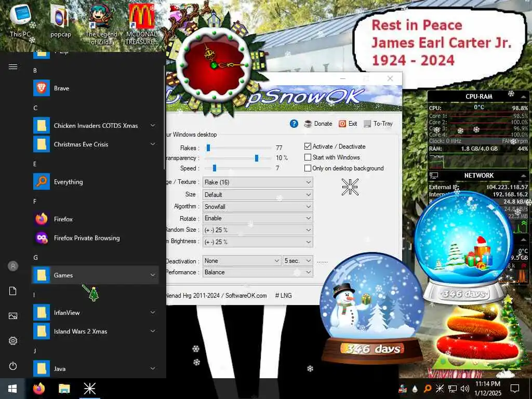Click the red Christmas clock widget
This screenshot has width=532, height=399.
(x=215, y=64)
